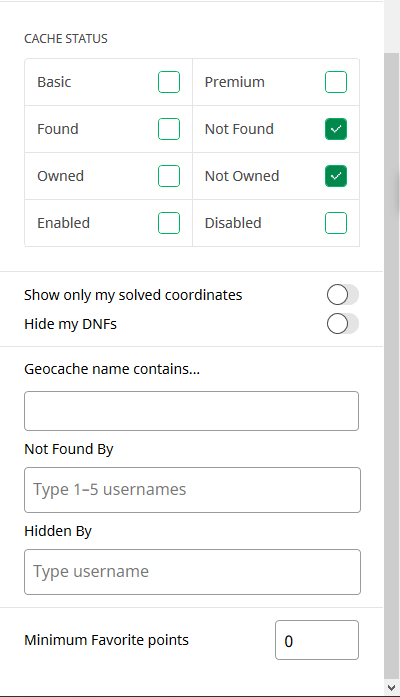This screenshot has height=697, width=400.
Task: Click the Premium label text
Action: 235,82
